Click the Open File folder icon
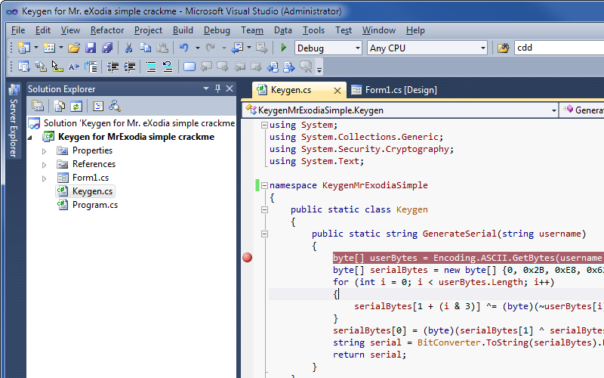 click(x=74, y=48)
